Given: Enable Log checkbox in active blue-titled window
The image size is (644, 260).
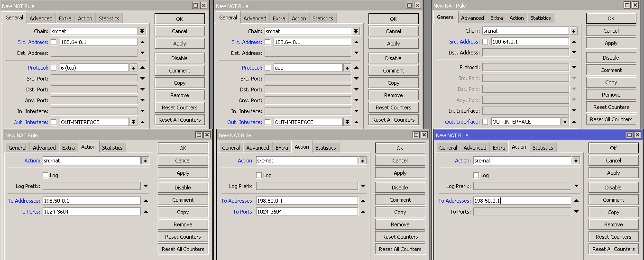Looking at the screenshot, I should tap(476, 175).
